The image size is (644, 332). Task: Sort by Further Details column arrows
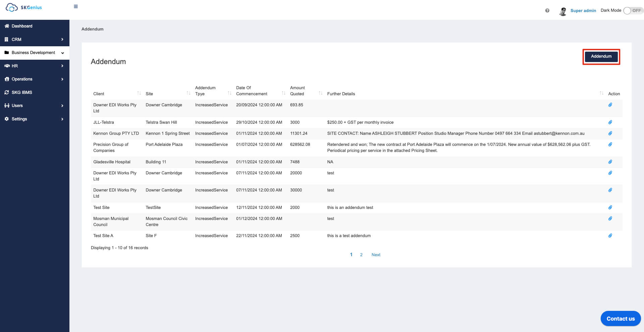pos(601,93)
